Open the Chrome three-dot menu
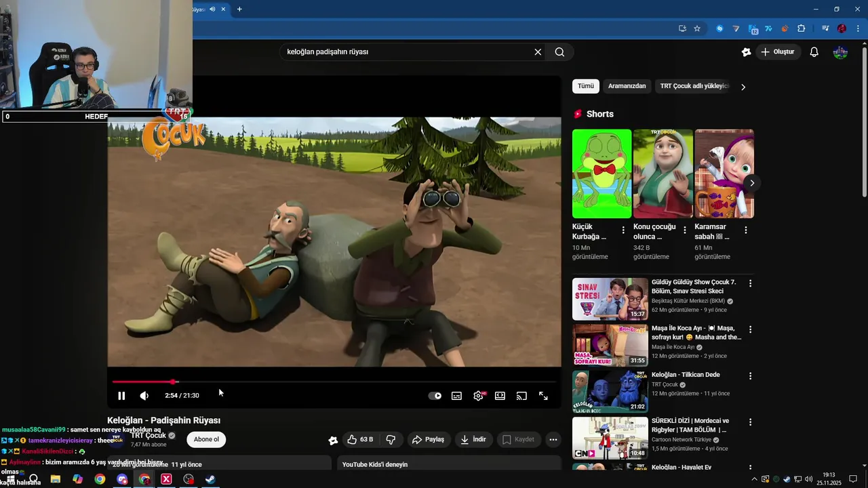This screenshot has height=488, width=868. (857, 28)
